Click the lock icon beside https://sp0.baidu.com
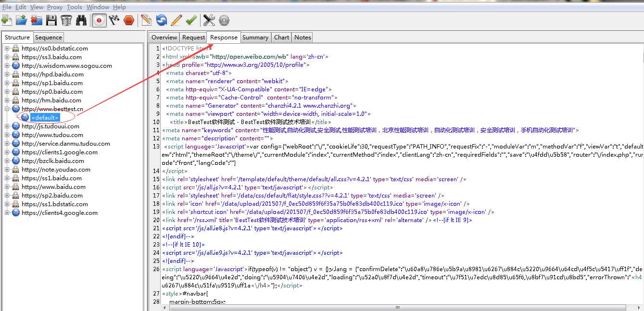 (15, 92)
